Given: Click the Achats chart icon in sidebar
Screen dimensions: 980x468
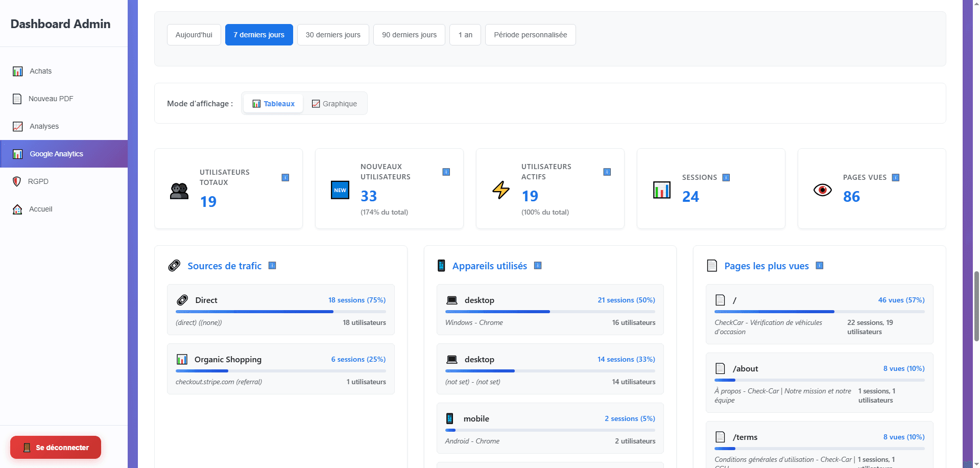Looking at the screenshot, I should (18, 71).
